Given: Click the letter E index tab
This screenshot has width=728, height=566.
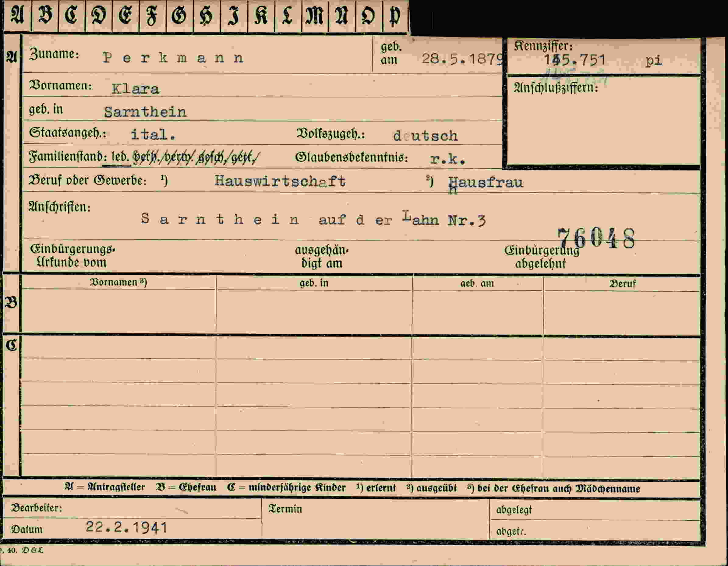Looking at the screenshot, I should (x=126, y=16).
